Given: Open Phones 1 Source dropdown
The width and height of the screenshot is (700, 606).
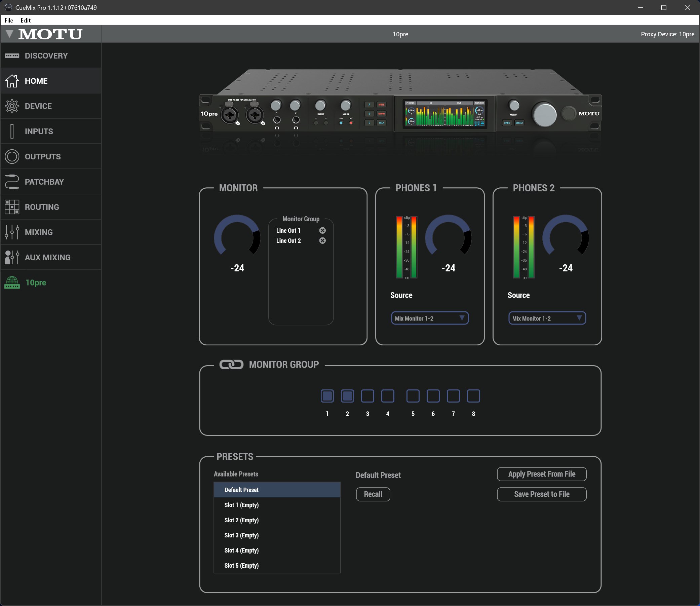Looking at the screenshot, I should pos(430,318).
